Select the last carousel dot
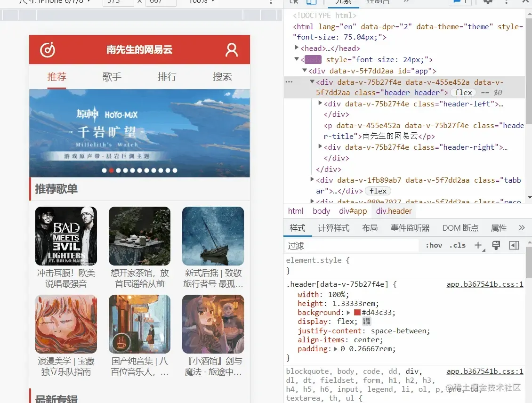 coord(175,170)
